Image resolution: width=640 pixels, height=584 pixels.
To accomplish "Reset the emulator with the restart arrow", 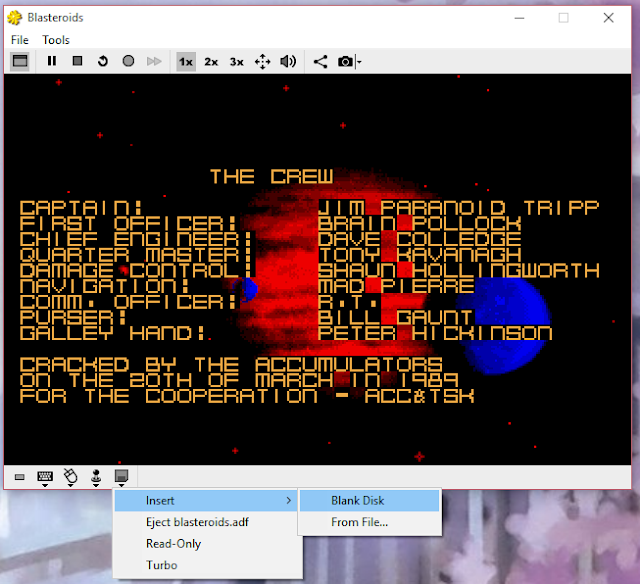I will 103,61.
